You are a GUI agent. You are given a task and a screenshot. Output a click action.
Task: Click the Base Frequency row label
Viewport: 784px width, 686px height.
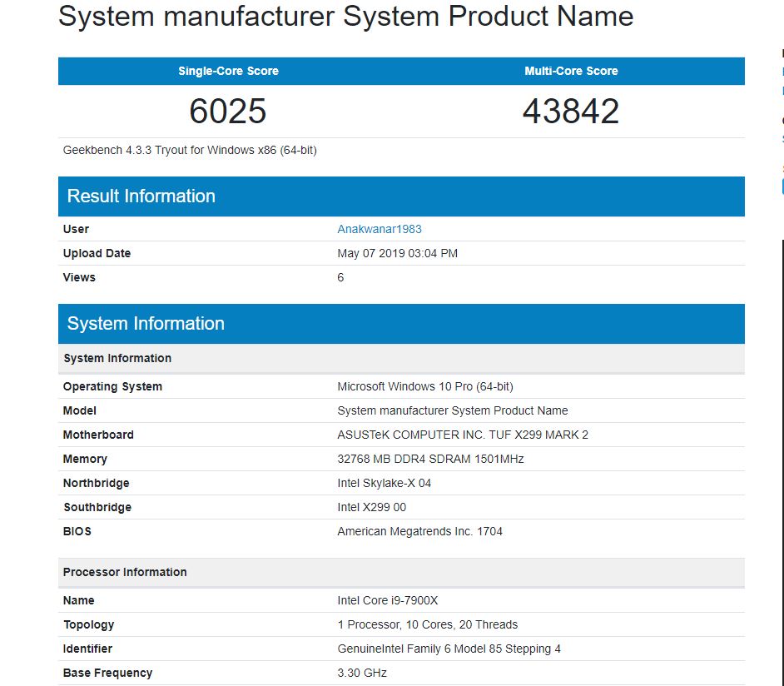[x=107, y=673]
